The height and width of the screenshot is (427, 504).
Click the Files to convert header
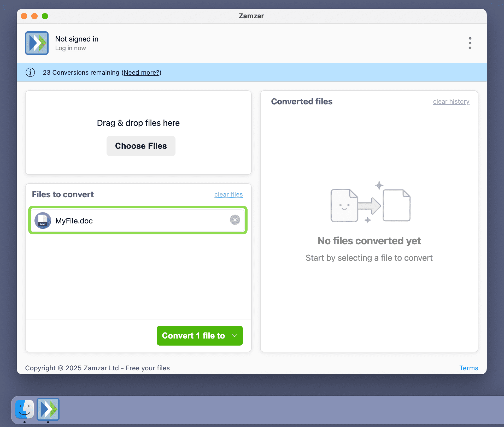click(63, 194)
